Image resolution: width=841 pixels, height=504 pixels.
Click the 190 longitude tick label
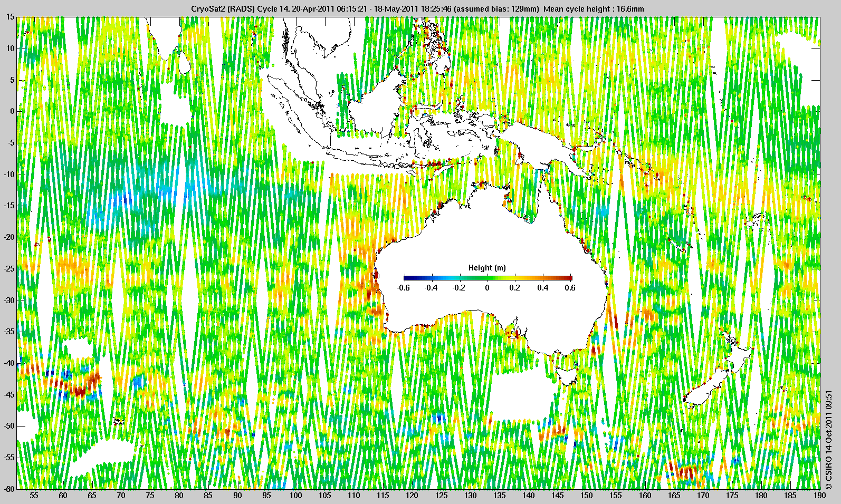point(819,496)
